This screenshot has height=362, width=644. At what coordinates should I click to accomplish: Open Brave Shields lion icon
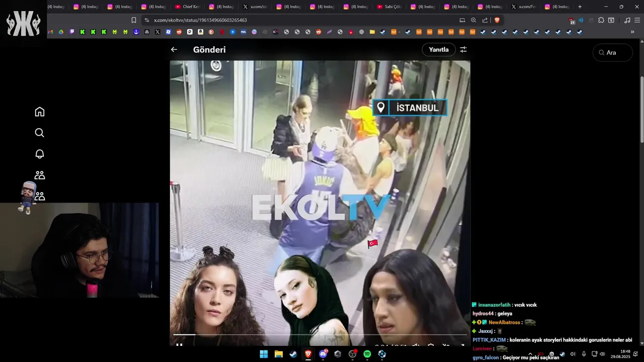(x=497, y=20)
